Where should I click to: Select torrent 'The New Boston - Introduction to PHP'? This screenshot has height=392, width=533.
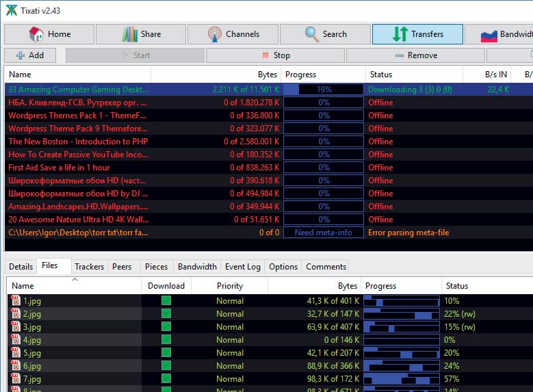(x=268, y=142)
